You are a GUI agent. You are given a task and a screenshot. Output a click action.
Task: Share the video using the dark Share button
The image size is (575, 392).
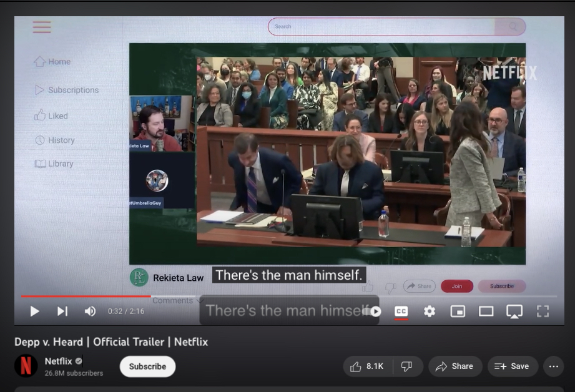[455, 366]
